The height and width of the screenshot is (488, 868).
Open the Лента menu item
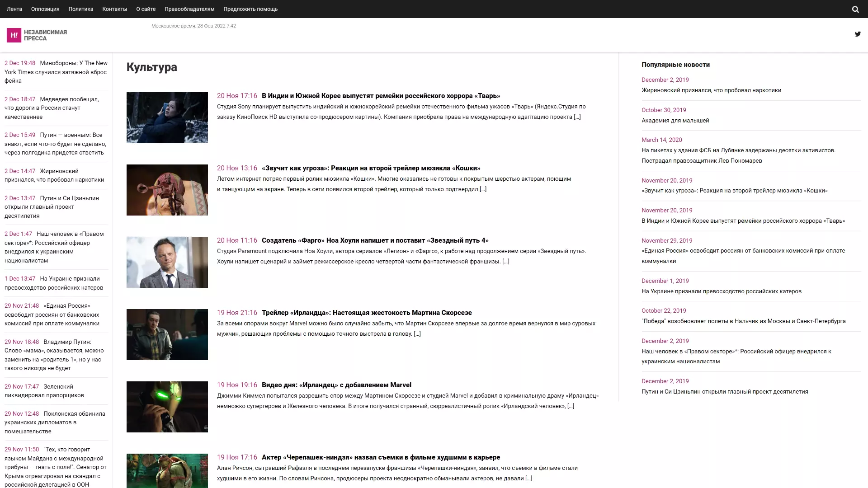(x=14, y=9)
